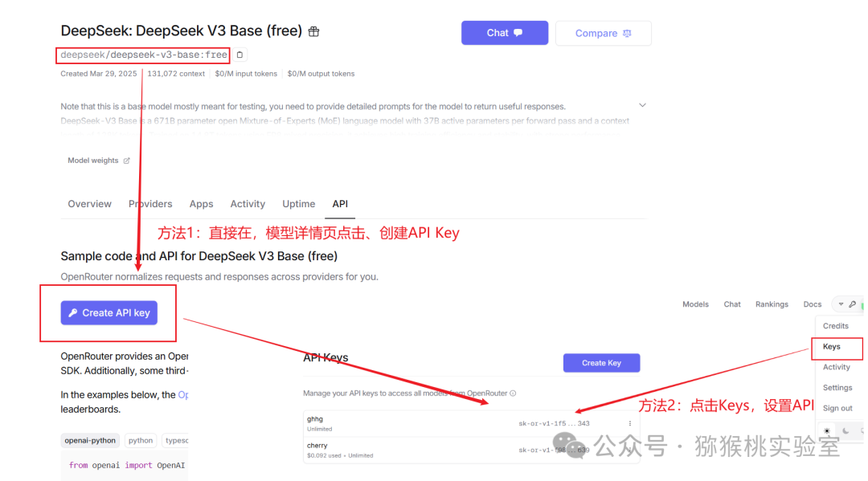
Task: Choose the openai-python code sample tab
Action: [x=90, y=441]
